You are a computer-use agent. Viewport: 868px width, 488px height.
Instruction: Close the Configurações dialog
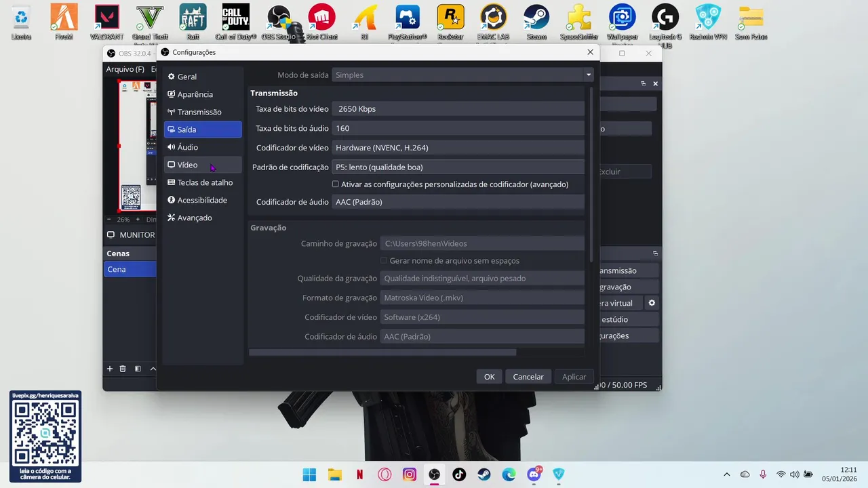coord(590,52)
